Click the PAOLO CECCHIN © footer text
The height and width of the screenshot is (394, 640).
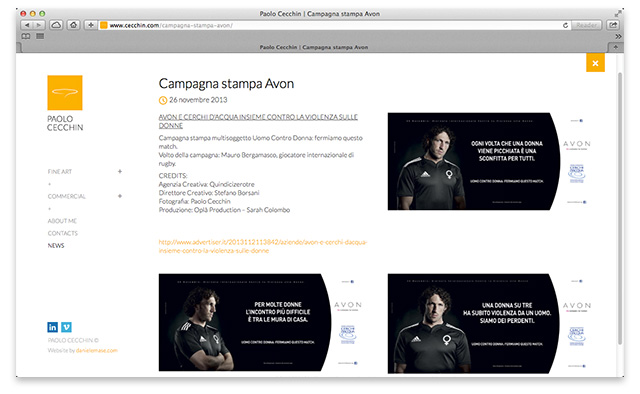click(x=73, y=340)
